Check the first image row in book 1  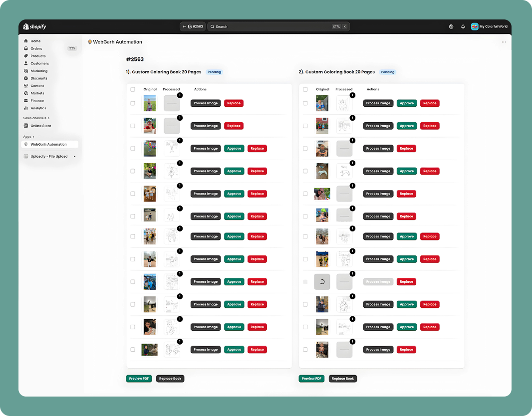tap(133, 103)
